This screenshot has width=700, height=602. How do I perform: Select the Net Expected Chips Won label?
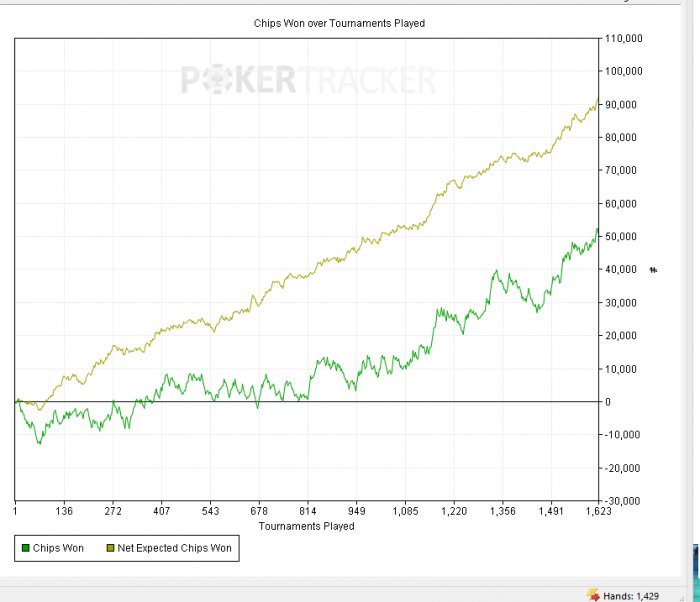[x=175, y=548]
